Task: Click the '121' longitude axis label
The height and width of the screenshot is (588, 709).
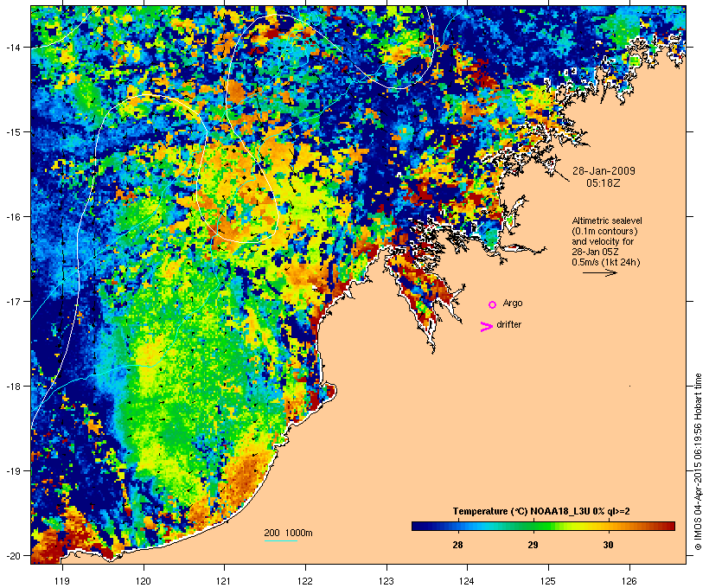Action: coord(224,581)
